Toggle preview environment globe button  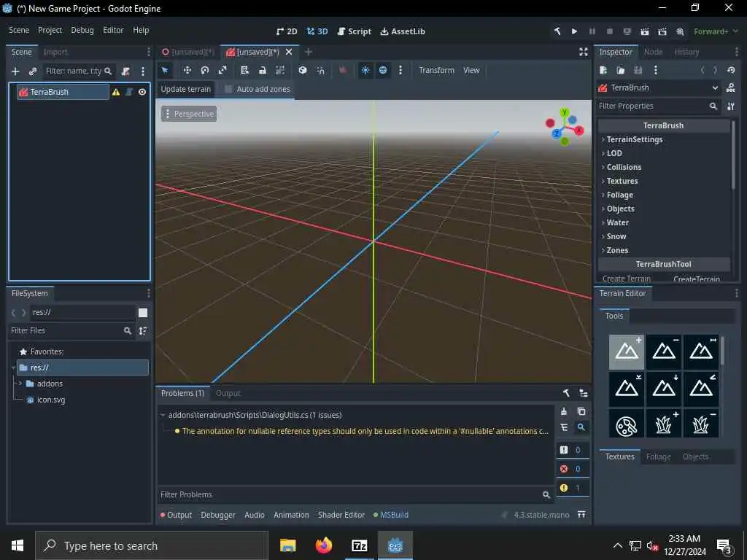click(383, 71)
